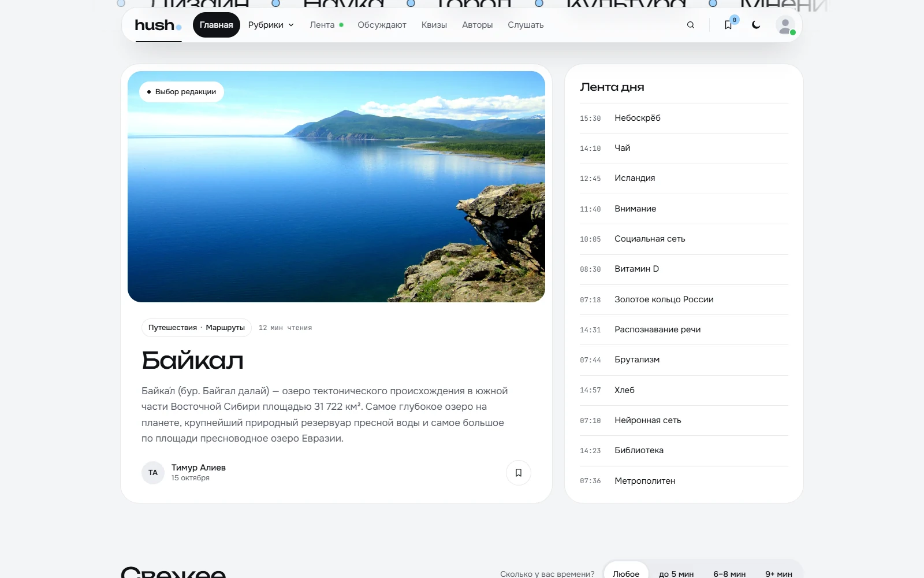Open Распознавание речи feed item
This screenshot has height=578, width=924.
684,329
